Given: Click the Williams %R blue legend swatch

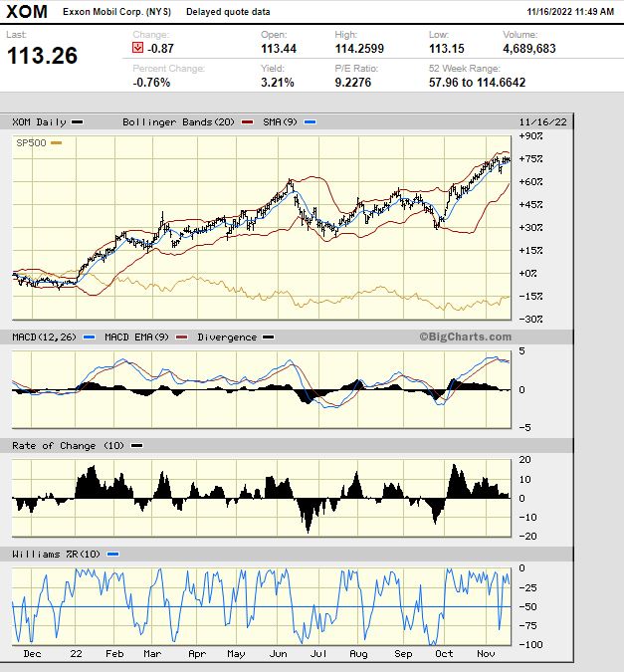Looking at the screenshot, I should 112,555.
